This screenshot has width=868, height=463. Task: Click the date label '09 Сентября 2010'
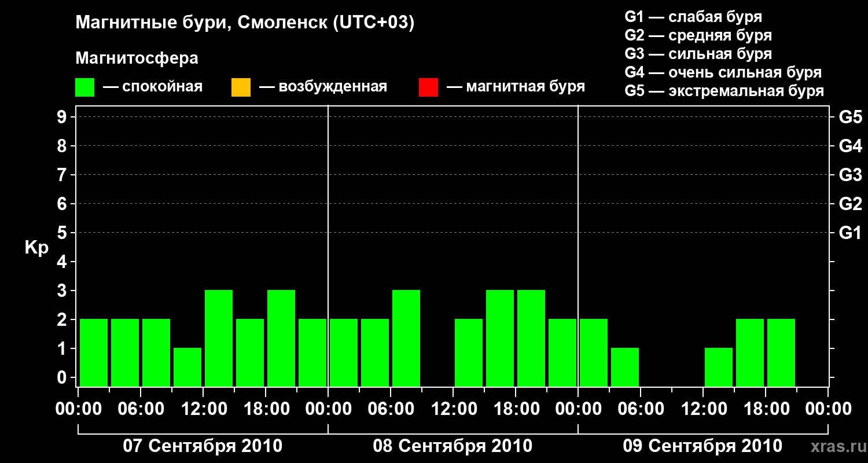(x=703, y=446)
